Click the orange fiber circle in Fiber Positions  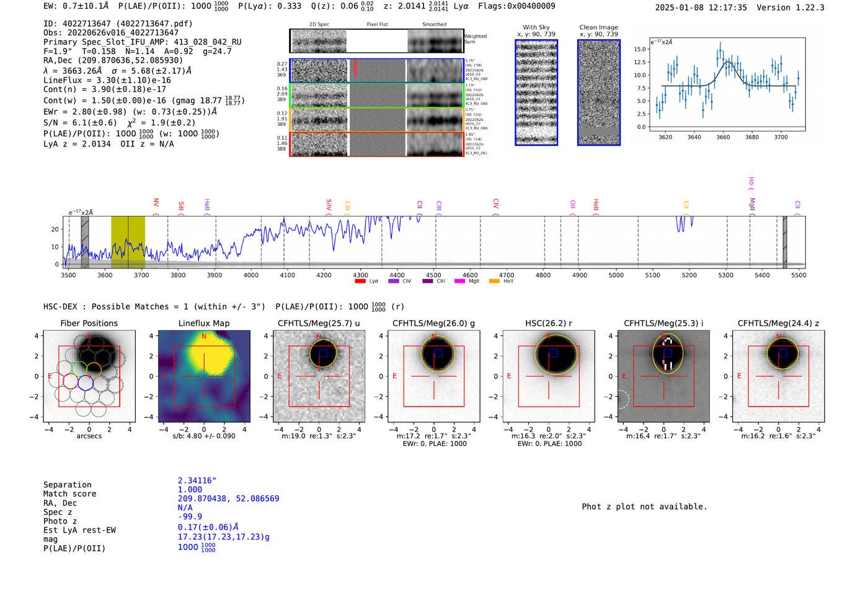click(94, 370)
